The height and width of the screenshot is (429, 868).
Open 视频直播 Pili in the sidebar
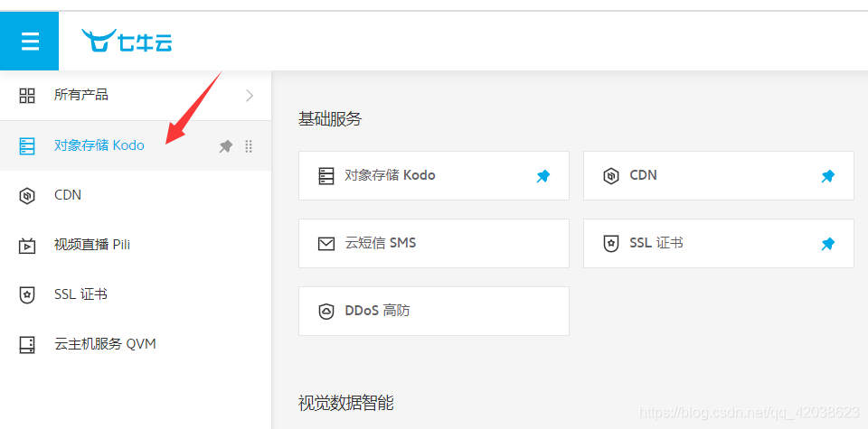136,245
